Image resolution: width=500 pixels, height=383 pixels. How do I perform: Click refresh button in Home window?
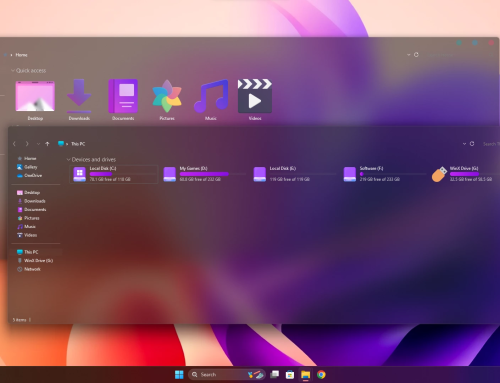[x=416, y=55]
